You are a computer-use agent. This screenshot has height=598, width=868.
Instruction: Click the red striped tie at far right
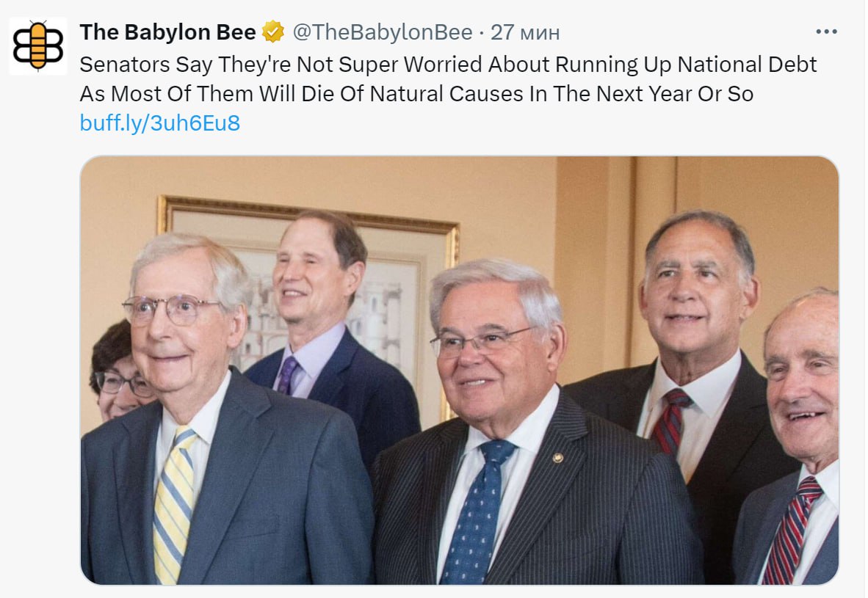coord(793,530)
